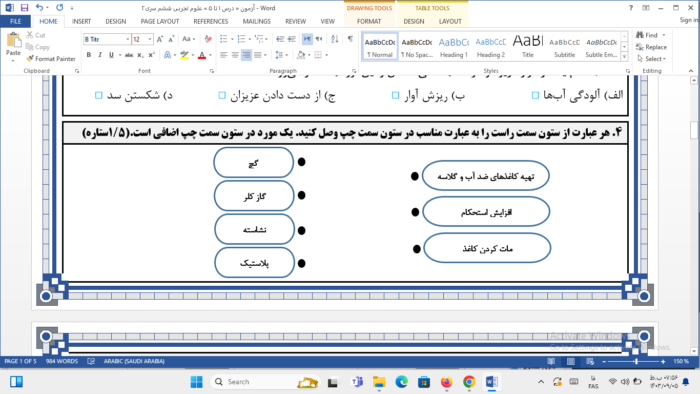Click the zoom slider in status bar
This screenshot has height=394, width=700.
point(633,361)
